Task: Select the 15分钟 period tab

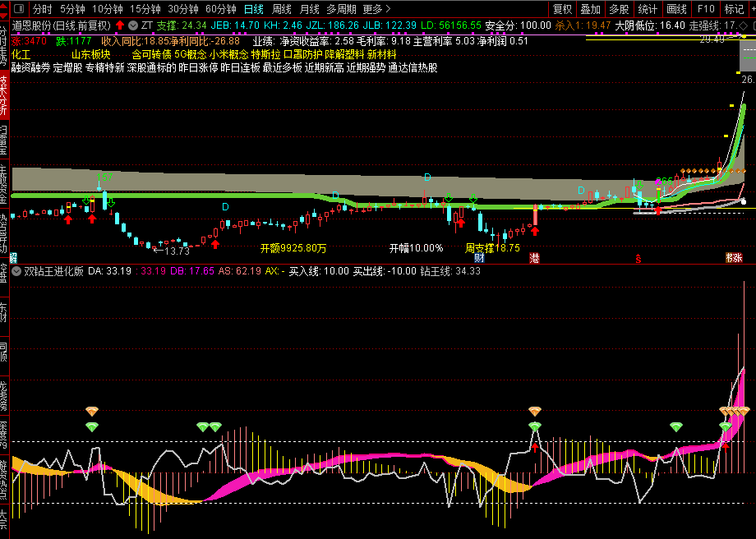Action: click(x=145, y=9)
